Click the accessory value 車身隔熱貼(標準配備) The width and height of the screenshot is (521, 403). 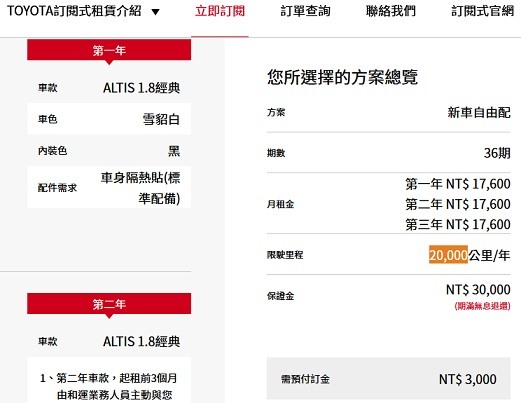coord(140,188)
